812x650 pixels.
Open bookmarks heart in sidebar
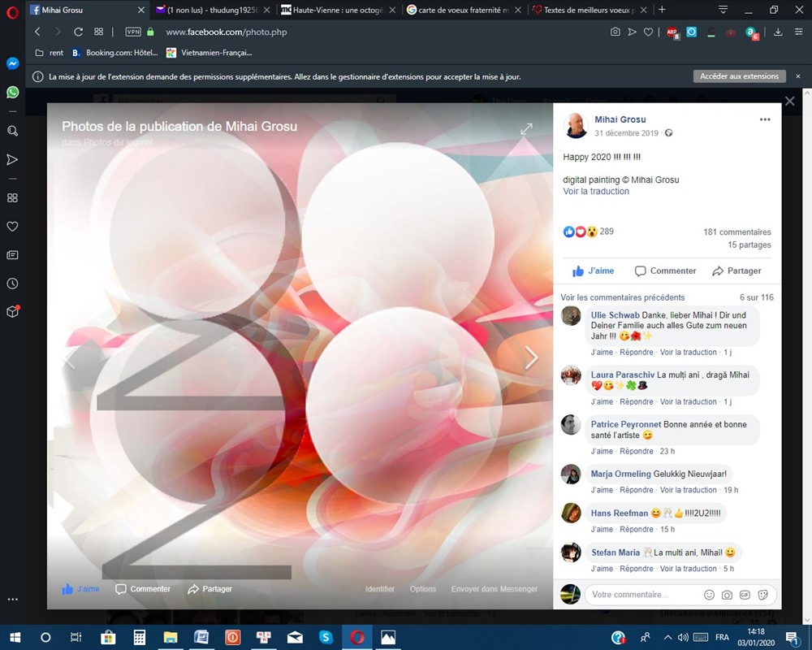coord(12,227)
